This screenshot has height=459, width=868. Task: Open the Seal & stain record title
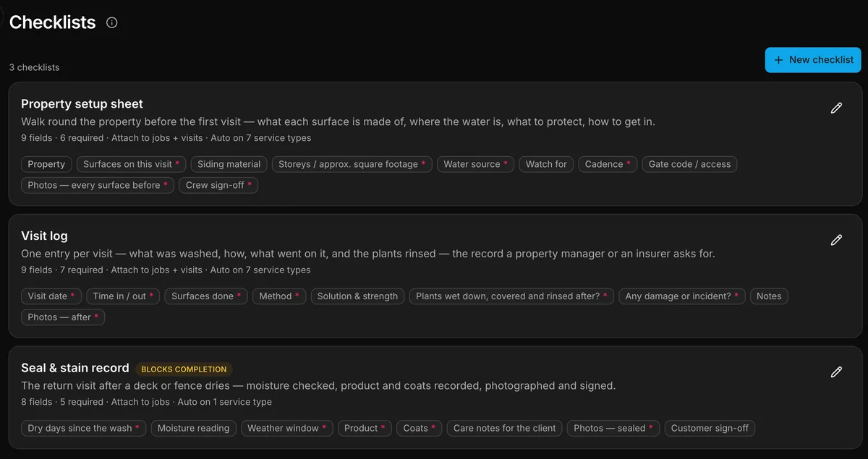pos(75,368)
